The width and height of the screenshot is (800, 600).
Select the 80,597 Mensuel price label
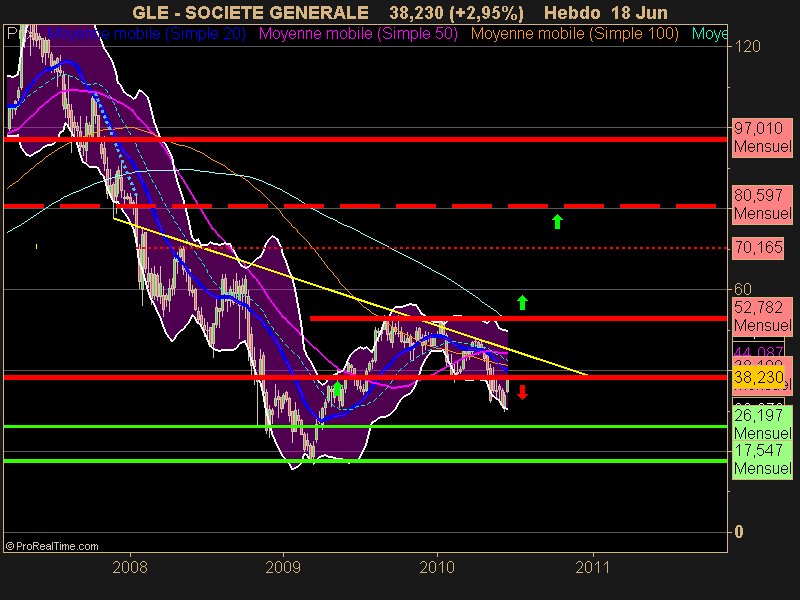click(x=762, y=204)
